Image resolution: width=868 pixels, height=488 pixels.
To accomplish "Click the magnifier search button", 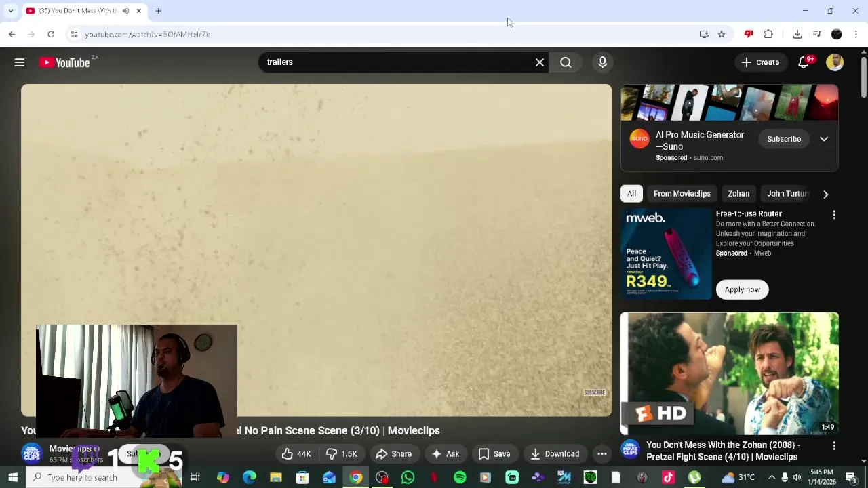I will [566, 62].
